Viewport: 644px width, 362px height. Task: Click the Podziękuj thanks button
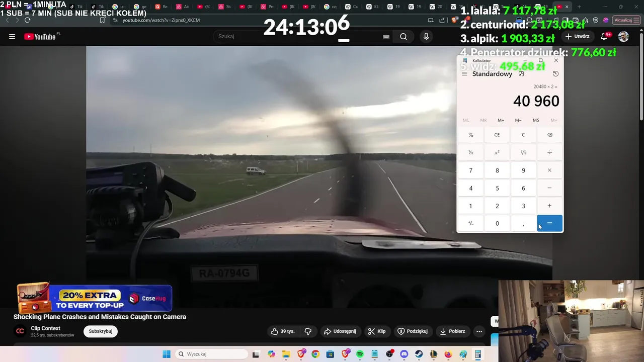(412, 331)
